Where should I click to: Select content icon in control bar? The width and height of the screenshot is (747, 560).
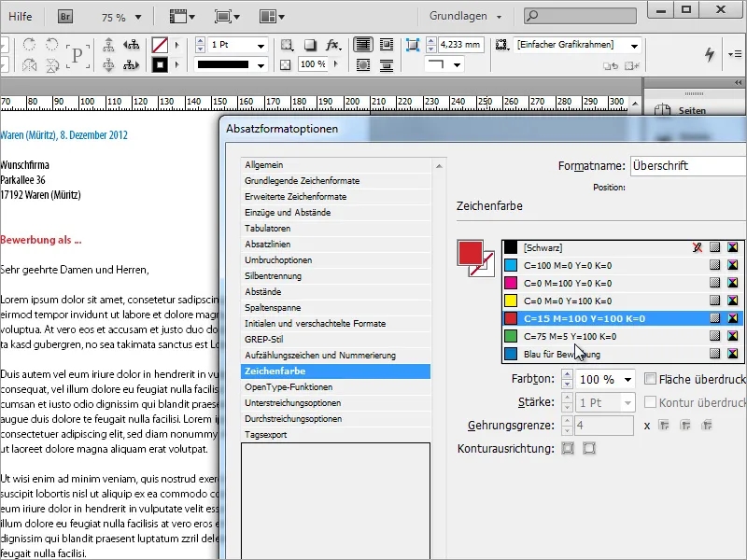tap(108, 64)
